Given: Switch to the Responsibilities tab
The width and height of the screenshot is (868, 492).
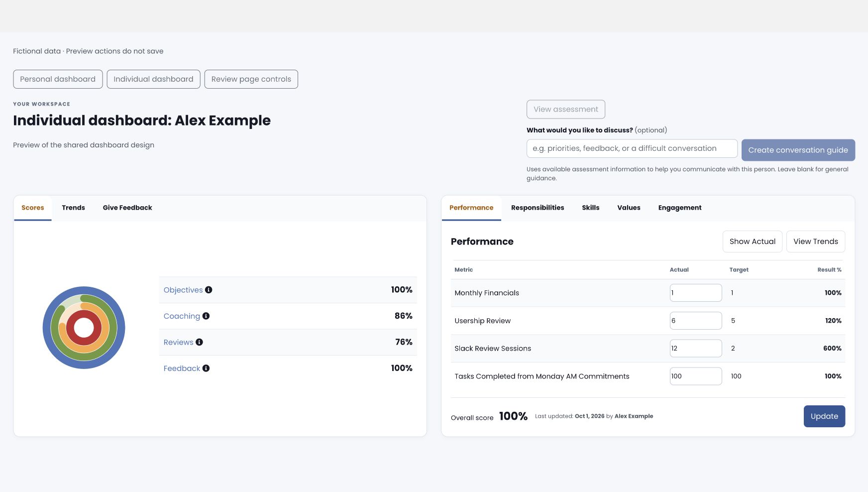Looking at the screenshot, I should 538,208.
